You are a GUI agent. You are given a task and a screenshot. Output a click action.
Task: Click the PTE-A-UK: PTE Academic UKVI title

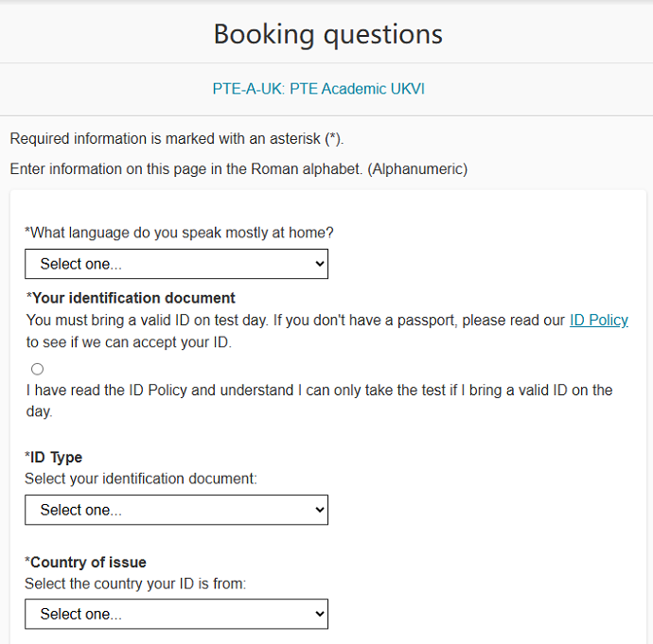pos(326,90)
